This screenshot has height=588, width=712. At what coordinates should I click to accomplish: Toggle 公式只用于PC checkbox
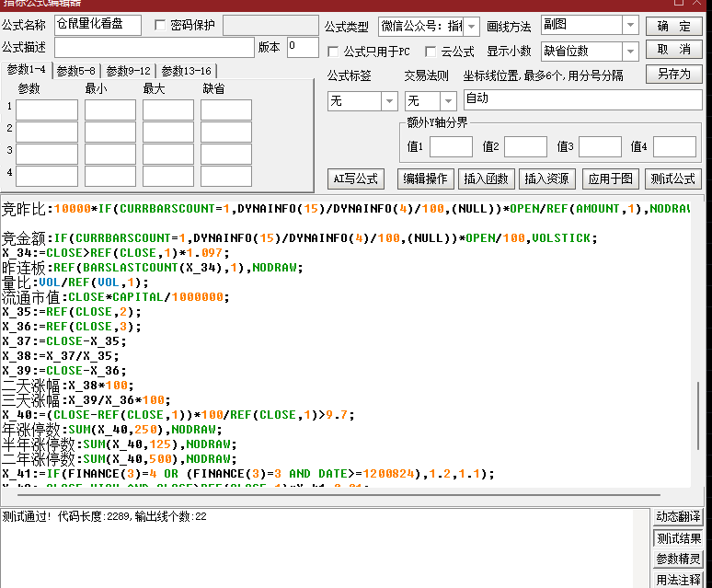coord(334,52)
